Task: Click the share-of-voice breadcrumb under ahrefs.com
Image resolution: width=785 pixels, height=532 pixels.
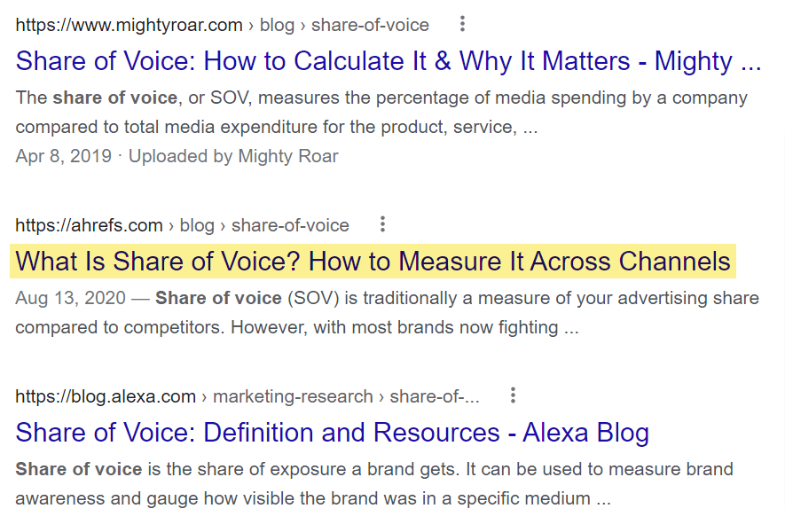Action: pos(289,225)
